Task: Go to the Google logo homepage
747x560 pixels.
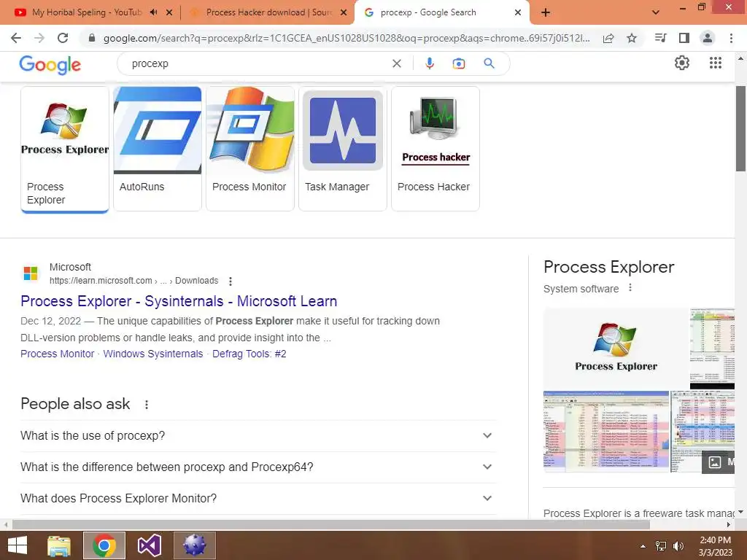Action: 50,64
